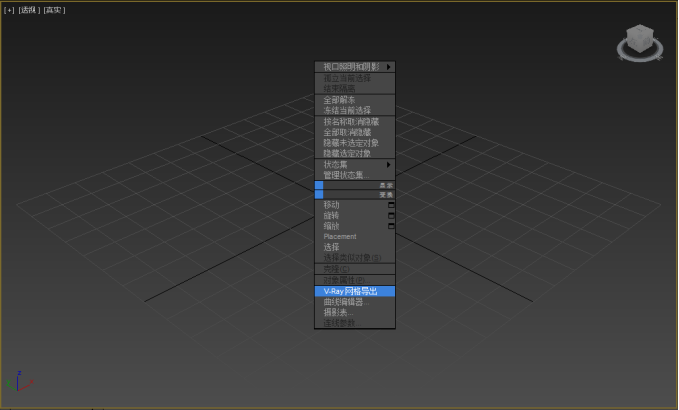Click the 显示 quad header bar
The width and height of the screenshot is (679, 410).
(355, 185)
